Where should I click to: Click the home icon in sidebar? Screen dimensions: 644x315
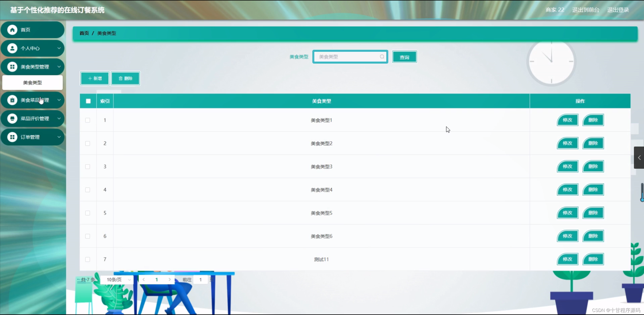coord(12,30)
